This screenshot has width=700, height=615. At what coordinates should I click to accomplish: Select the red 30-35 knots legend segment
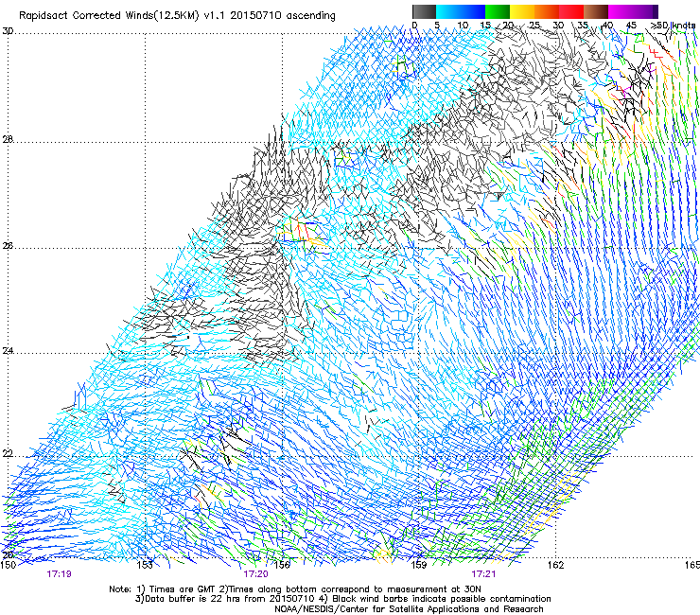tap(571, 11)
